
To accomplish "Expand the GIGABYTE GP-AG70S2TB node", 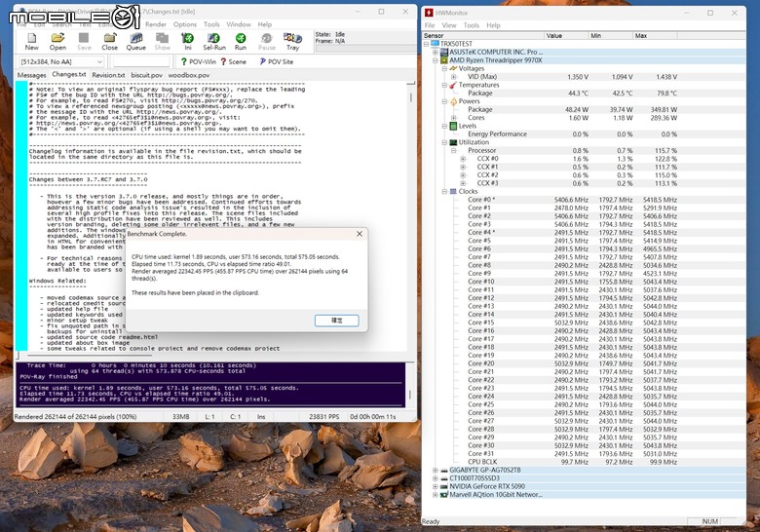I will (x=436, y=470).
